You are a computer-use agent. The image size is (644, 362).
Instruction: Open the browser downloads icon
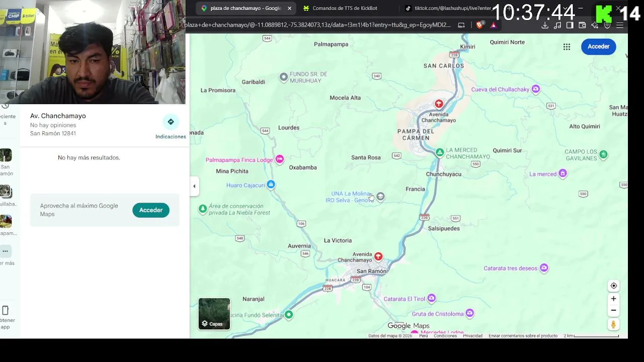[x=545, y=25]
